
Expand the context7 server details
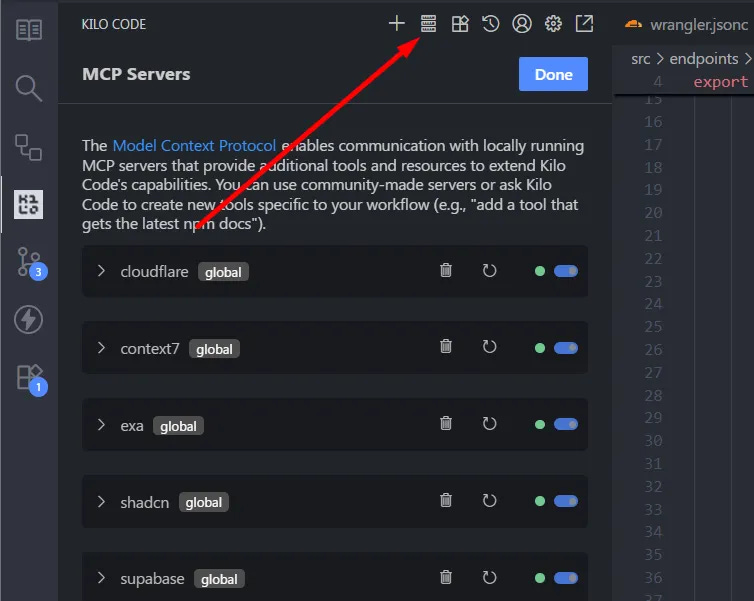(x=101, y=348)
